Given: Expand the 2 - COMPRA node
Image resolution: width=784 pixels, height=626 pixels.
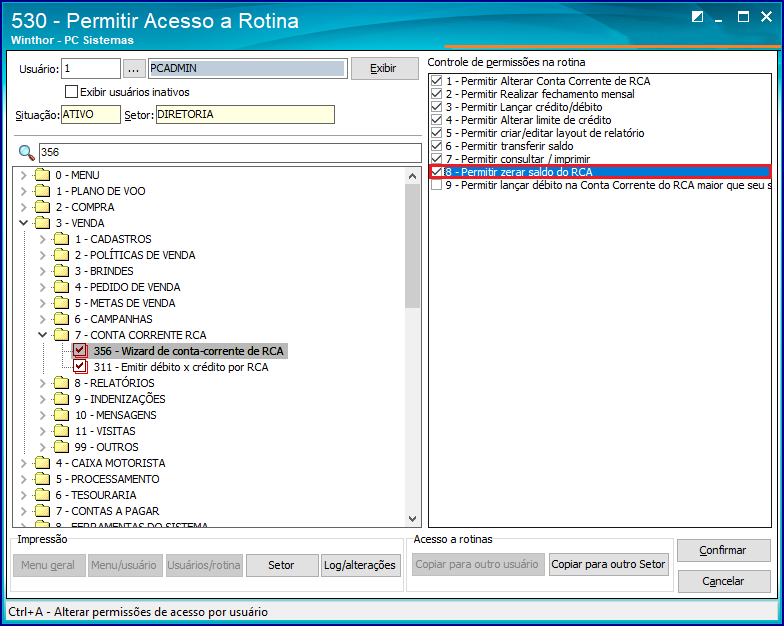Looking at the screenshot, I should (23, 207).
